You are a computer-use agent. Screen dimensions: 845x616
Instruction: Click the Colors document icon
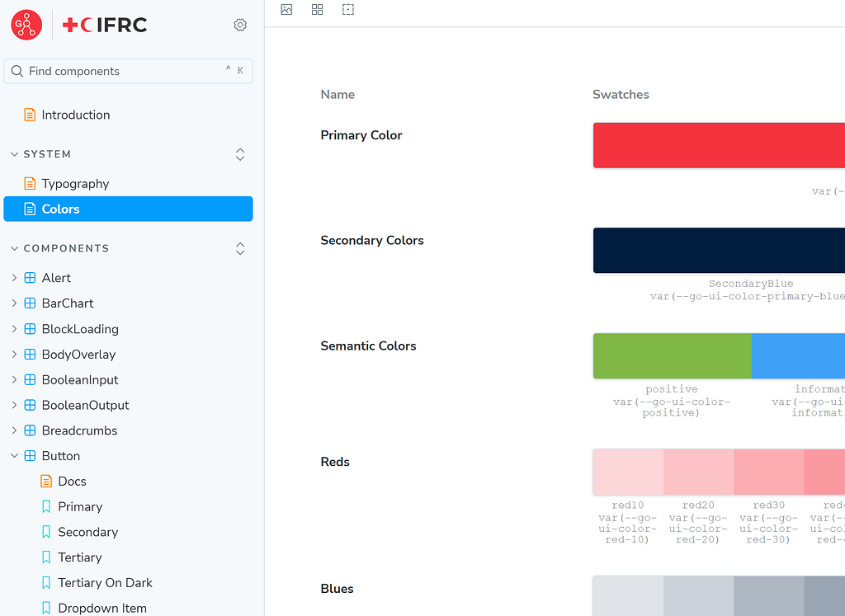click(31, 209)
